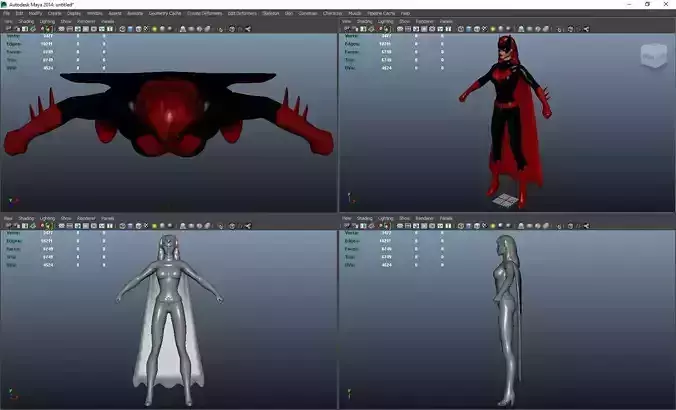Click field chart icon in front-view panel
The width and height of the screenshot is (676, 410).
pyautogui.click(x=94, y=225)
